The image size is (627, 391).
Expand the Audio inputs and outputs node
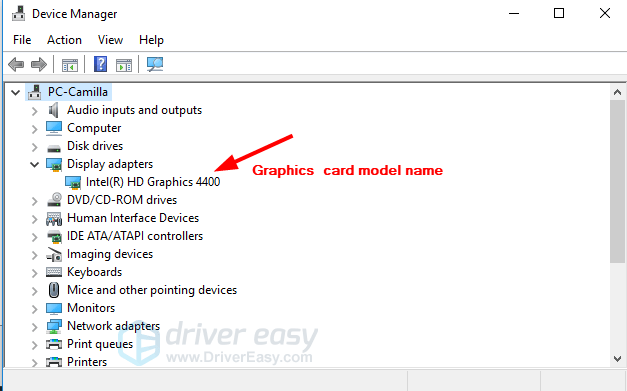(x=35, y=111)
